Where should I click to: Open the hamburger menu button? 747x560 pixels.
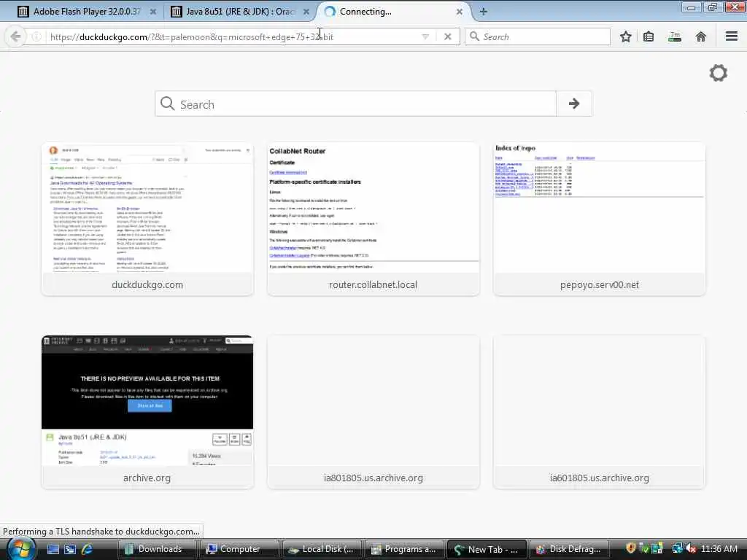click(732, 36)
